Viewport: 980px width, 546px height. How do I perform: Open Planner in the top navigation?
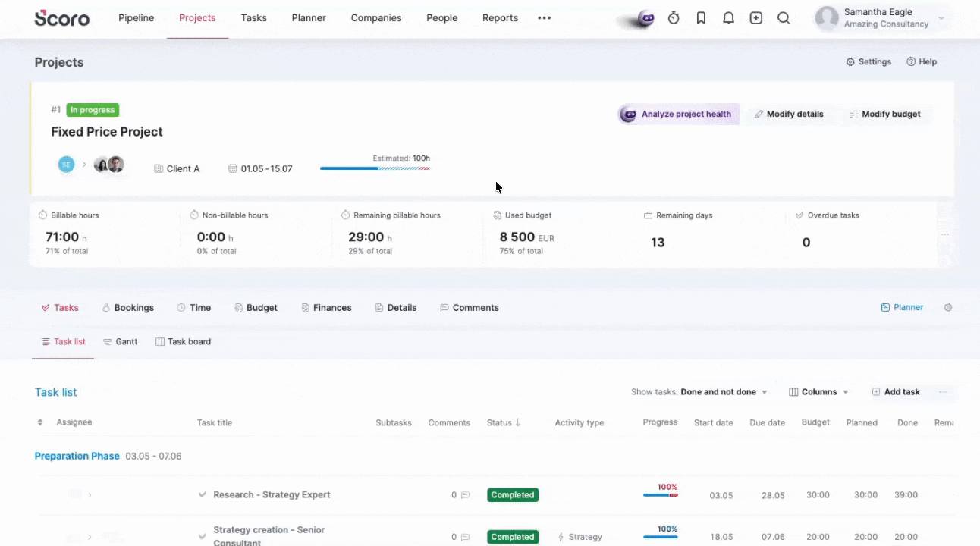309,18
